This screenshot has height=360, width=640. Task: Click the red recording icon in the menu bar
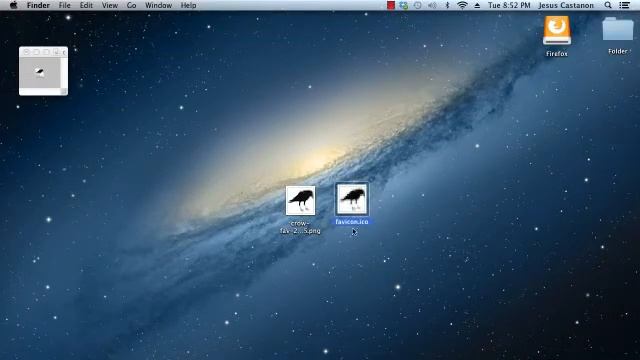pos(391,5)
